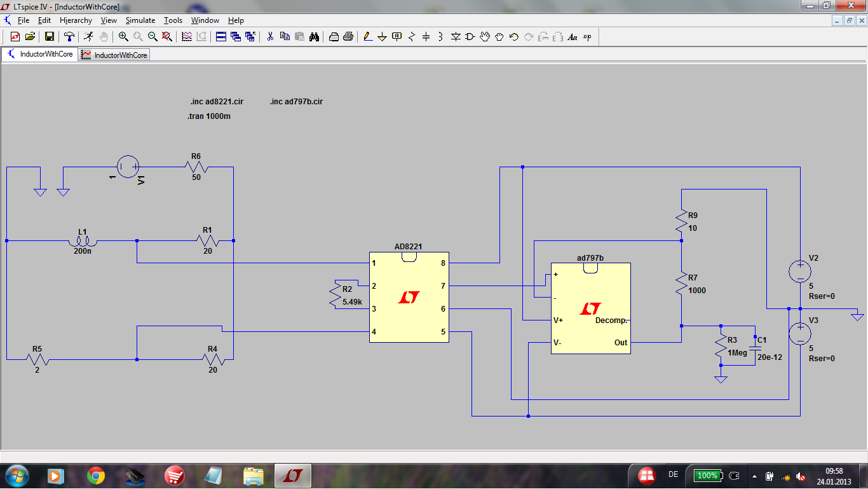Cascade windows using the cascade icon
Image resolution: width=868 pixels, height=489 pixels.
[236, 37]
